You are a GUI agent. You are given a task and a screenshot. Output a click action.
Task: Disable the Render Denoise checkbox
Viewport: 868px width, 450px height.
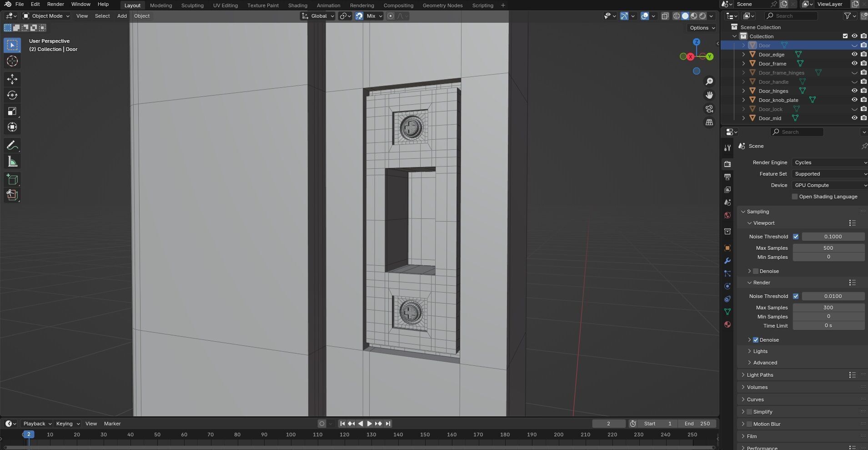pos(756,340)
